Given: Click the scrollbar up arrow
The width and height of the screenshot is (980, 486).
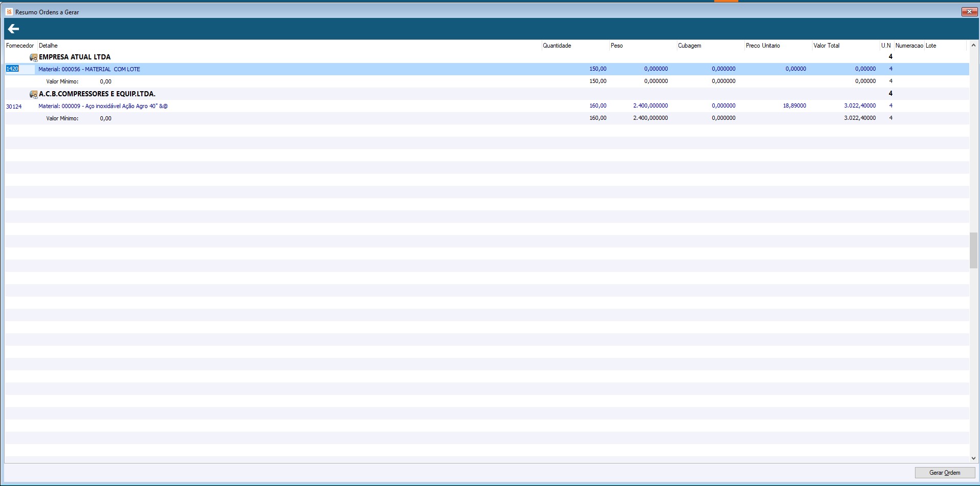Looking at the screenshot, I should point(973,46).
